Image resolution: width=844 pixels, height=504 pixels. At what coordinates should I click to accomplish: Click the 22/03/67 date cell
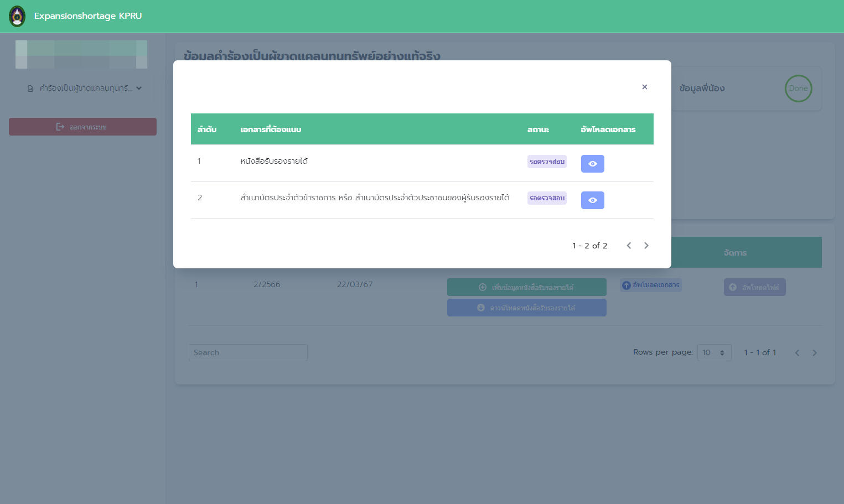355,284
